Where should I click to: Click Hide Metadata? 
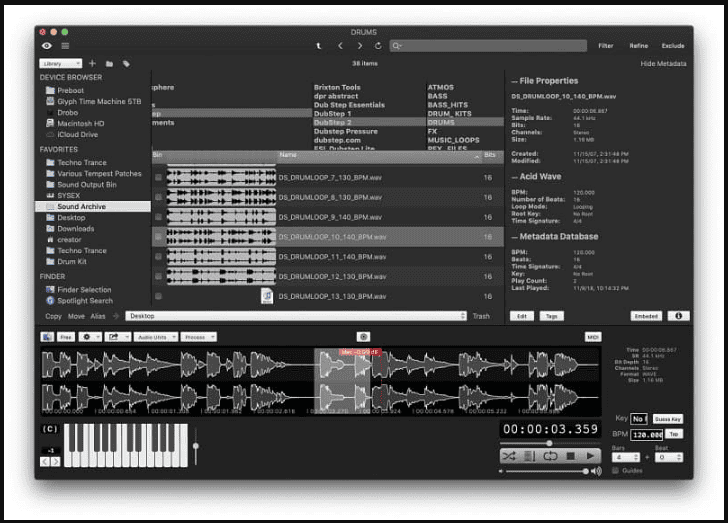coord(663,64)
